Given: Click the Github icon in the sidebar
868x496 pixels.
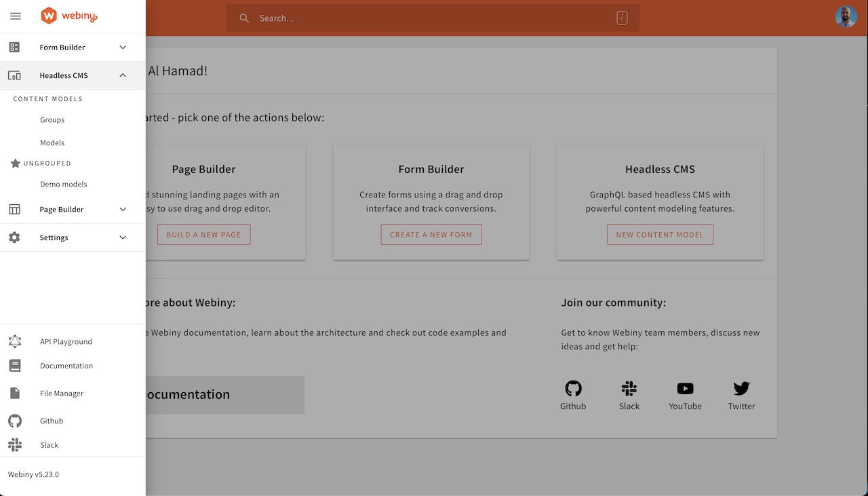Looking at the screenshot, I should pos(15,421).
